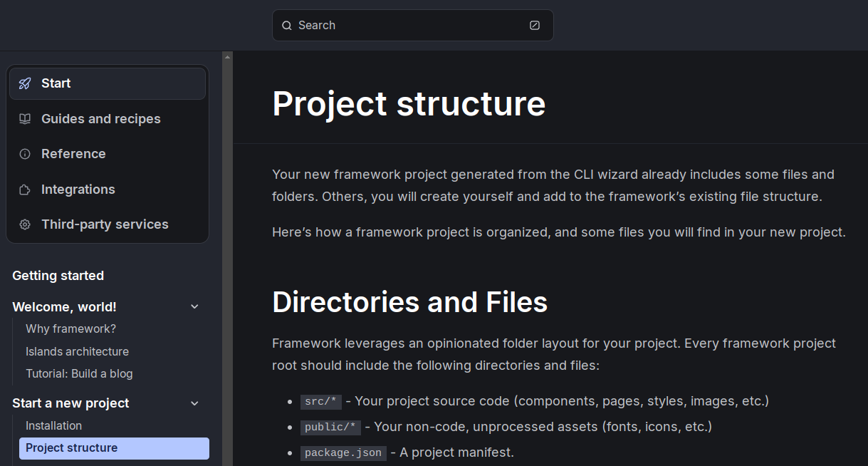
Task: Click the gear icon next to Third-party services
Action: pyautogui.click(x=24, y=224)
